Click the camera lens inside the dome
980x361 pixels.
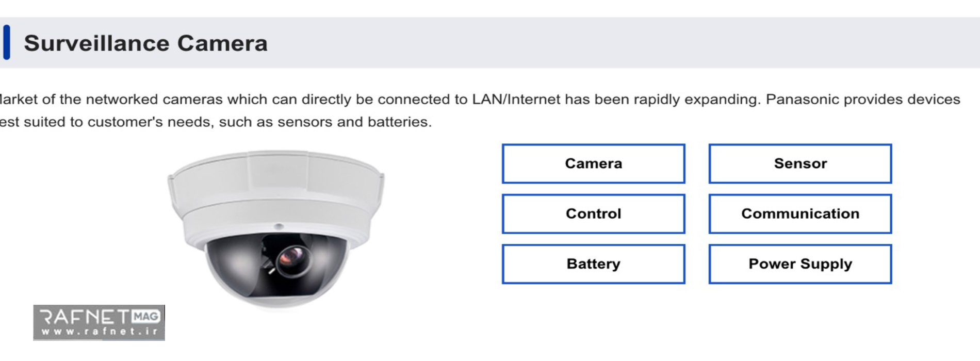point(293,258)
